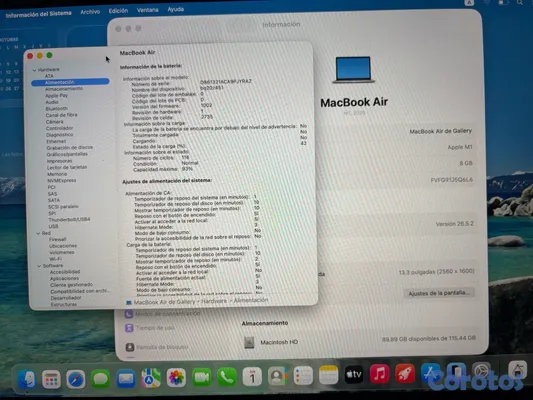The image size is (533, 400).
Task: Open Mail from the Dock
Action: pyautogui.click(x=126, y=379)
